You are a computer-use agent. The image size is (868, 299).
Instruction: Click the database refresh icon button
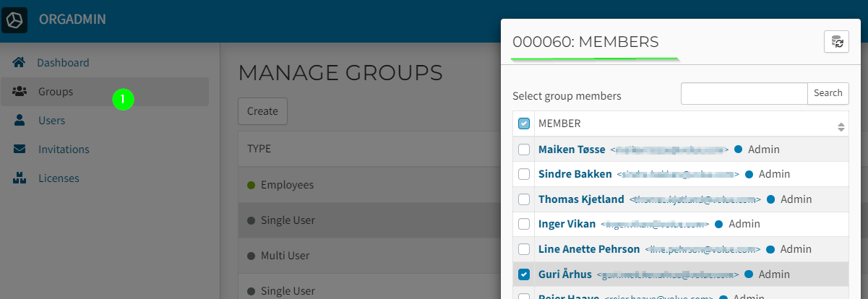coord(836,42)
